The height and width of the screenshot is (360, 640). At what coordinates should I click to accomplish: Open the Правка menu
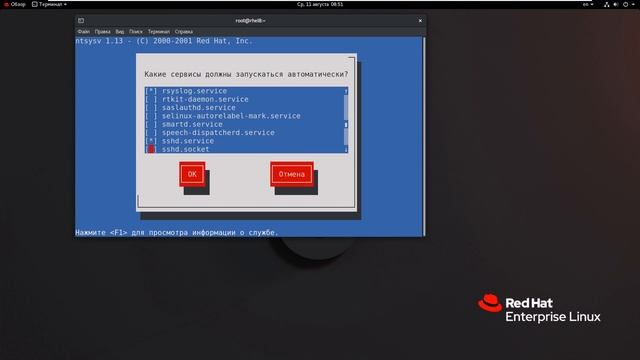point(102,31)
